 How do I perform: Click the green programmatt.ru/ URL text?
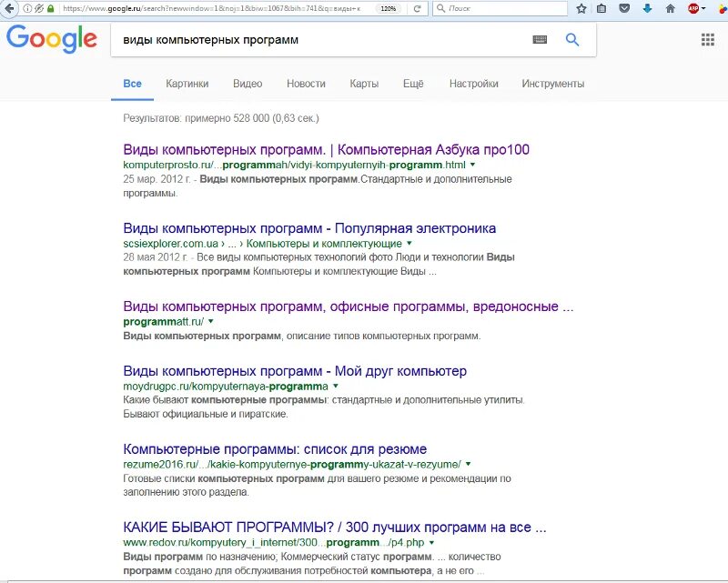164,322
